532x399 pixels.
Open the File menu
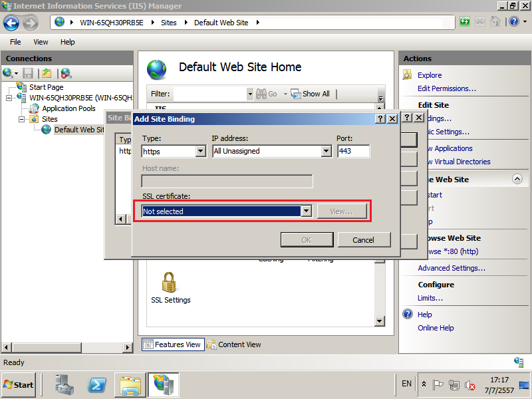[15, 42]
